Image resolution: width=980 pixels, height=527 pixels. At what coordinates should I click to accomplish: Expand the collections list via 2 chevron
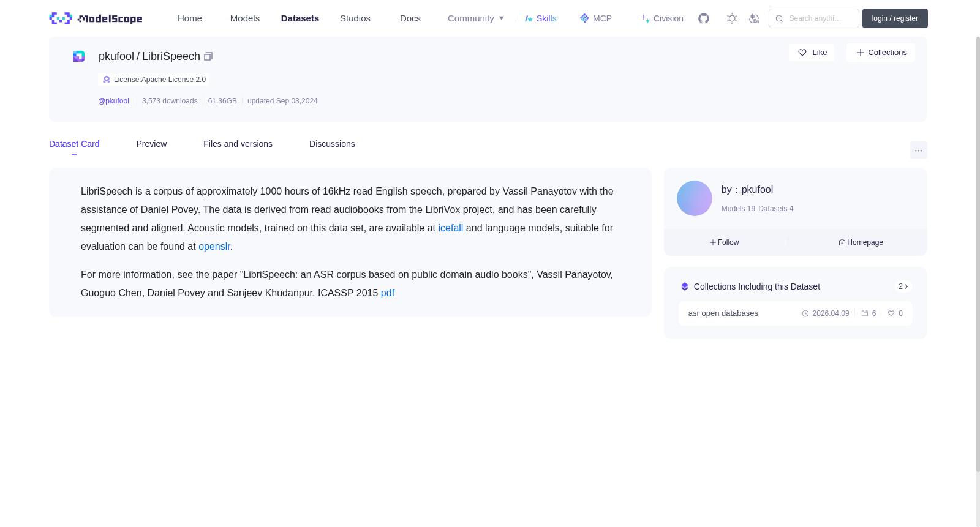903,286
